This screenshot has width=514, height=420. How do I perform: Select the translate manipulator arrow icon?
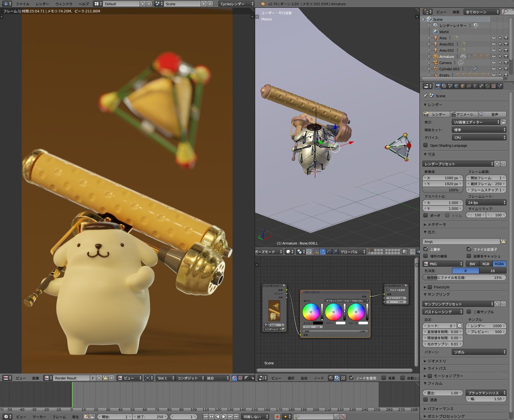tap(323, 252)
